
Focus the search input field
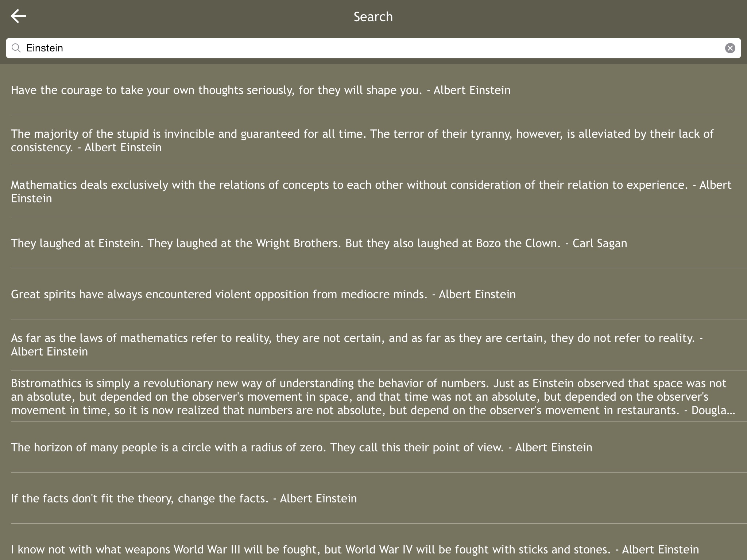coord(365,48)
